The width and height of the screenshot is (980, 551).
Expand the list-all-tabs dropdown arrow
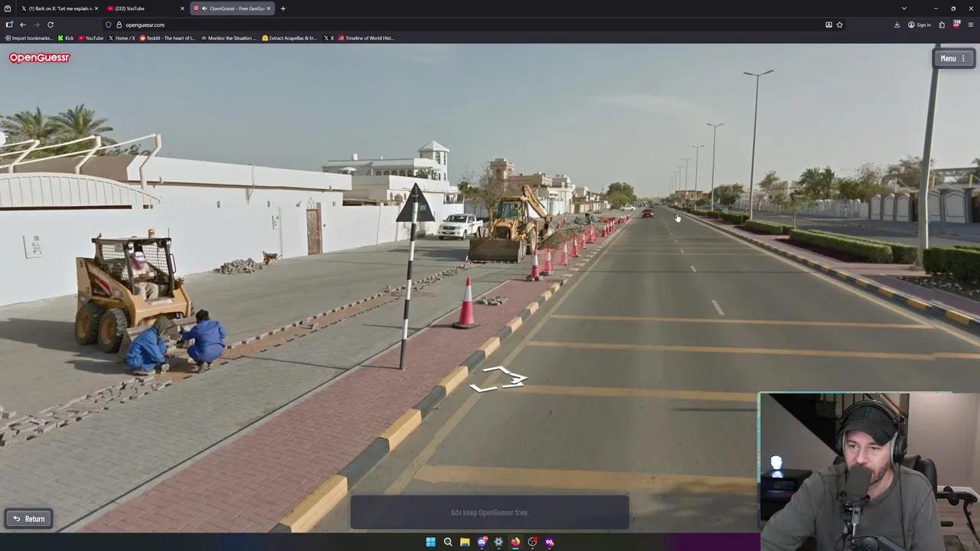pos(904,8)
